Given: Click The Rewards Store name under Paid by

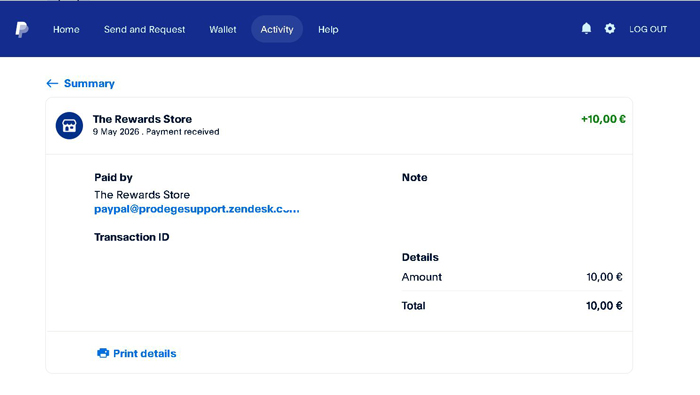Looking at the screenshot, I should click(142, 195).
